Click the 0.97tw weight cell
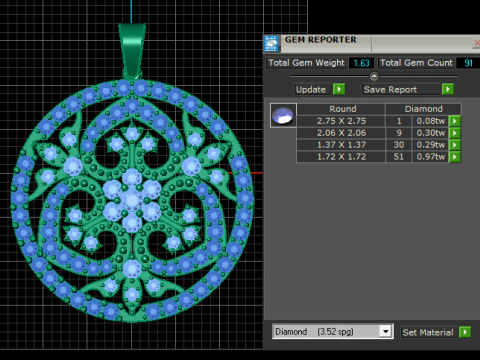Image resolution: width=480 pixels, height=360 pixels. click(431, 157)
